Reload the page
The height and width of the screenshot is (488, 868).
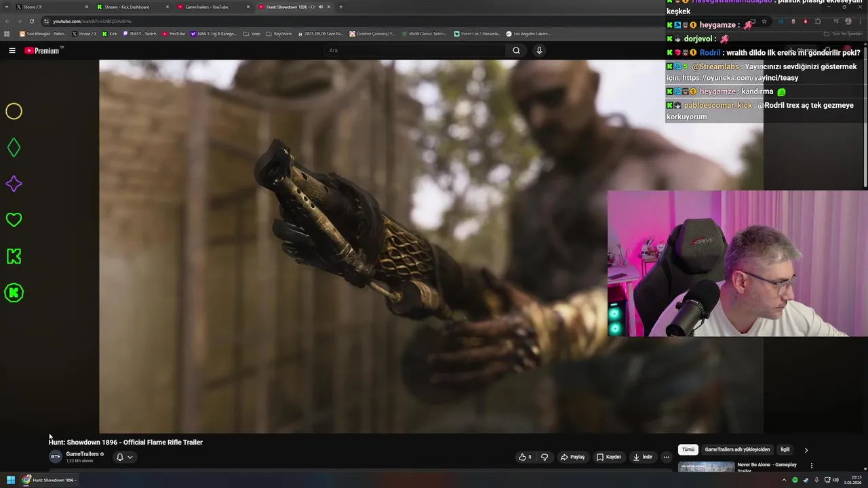pos(31,21)
